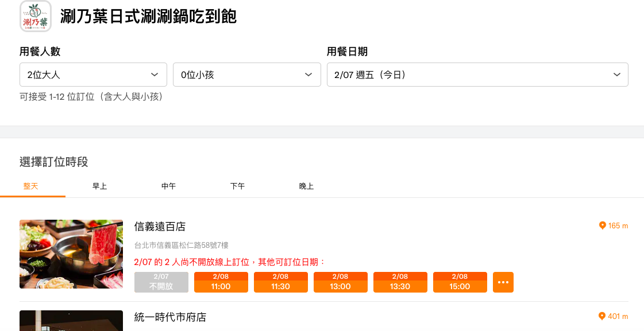
Task: Click the 涮乃葉 restaurant logo
Action: pos(35,16)
